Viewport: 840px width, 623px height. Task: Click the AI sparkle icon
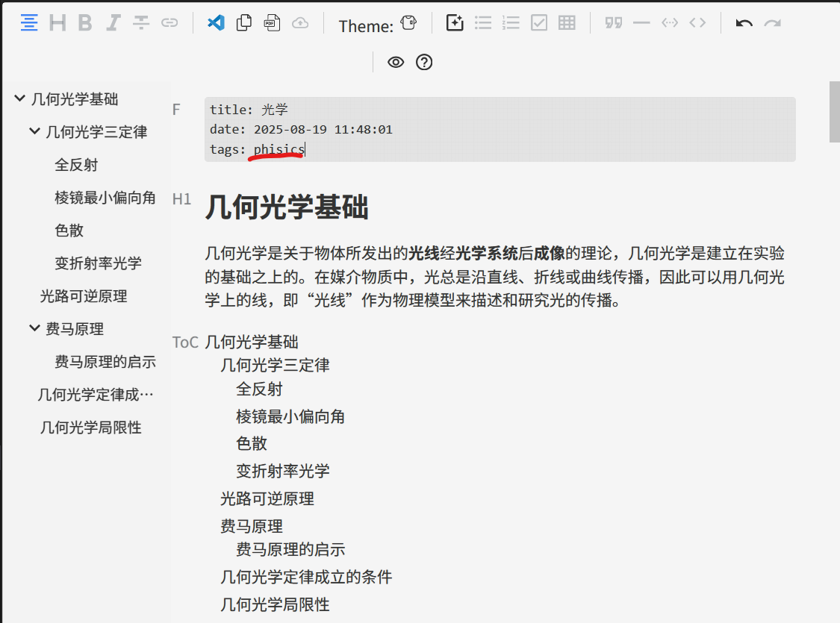(455, 23)
